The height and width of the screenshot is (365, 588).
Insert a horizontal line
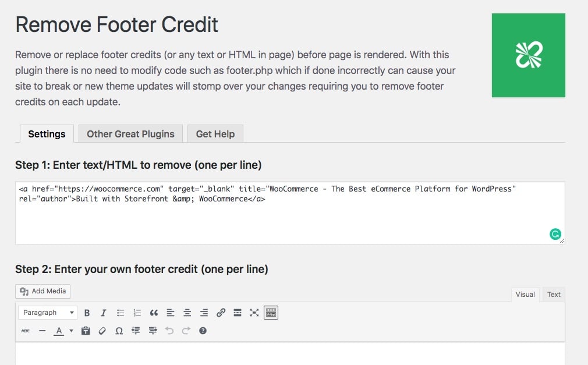tap(41, 331)
